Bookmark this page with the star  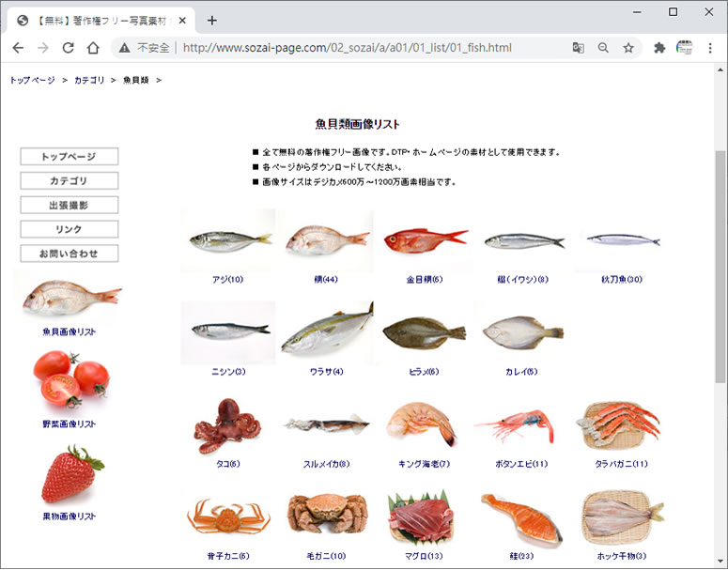pyautogui.click(x=628, y=48)
